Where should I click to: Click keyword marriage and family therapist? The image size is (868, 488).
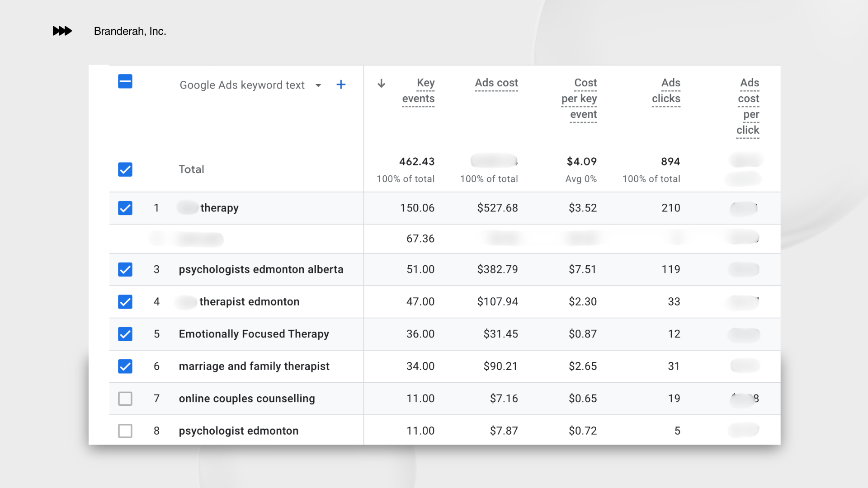(x=254, y=366)
